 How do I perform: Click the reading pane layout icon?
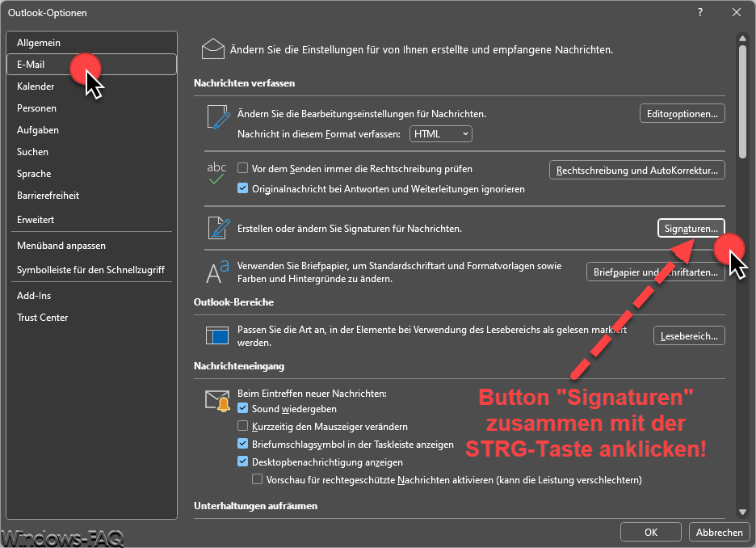[217, 335]
